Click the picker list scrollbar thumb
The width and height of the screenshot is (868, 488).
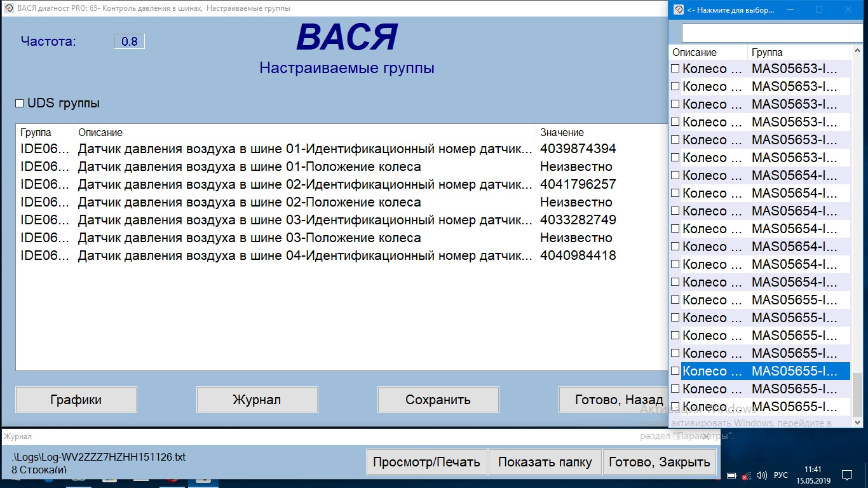(x=857, y=394)
